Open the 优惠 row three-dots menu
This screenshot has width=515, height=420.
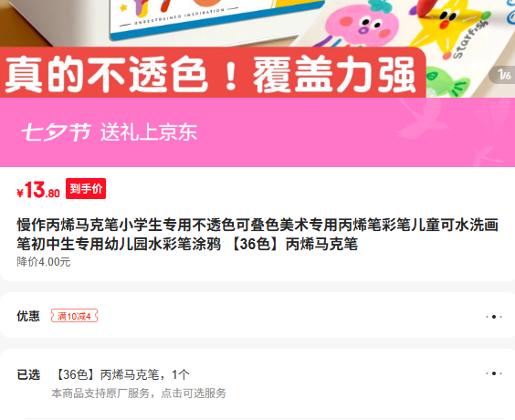494,317
